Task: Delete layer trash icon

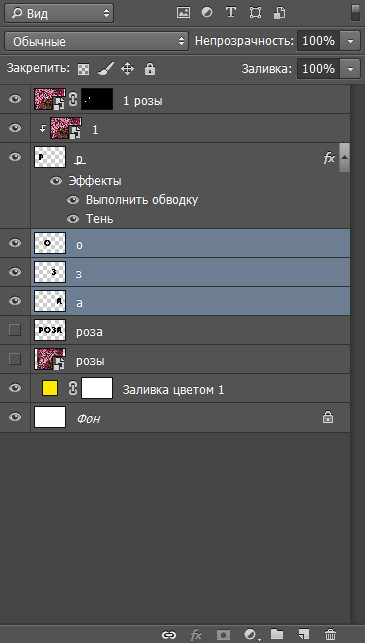Action: [x=331, y=634]
